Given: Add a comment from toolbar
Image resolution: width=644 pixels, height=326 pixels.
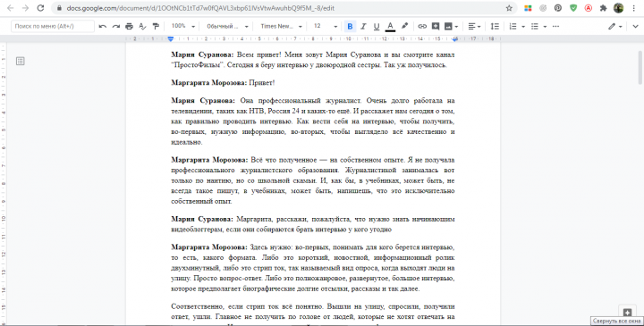Looking at the screenshot, I should [436, 26].
